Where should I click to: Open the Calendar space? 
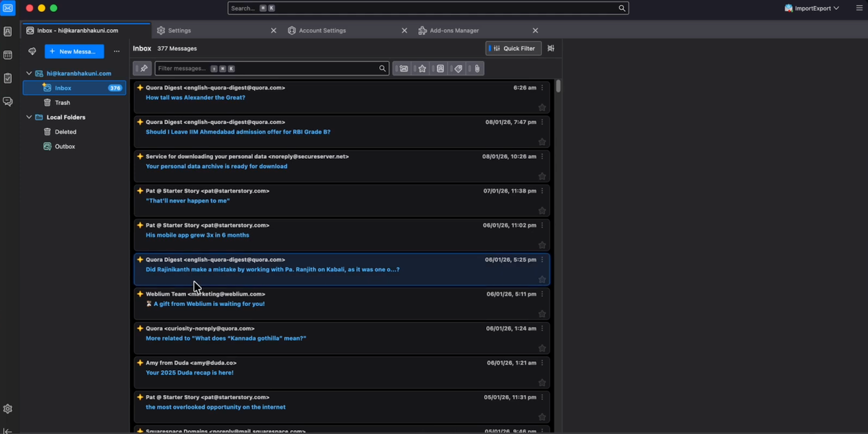pos(7,55)
